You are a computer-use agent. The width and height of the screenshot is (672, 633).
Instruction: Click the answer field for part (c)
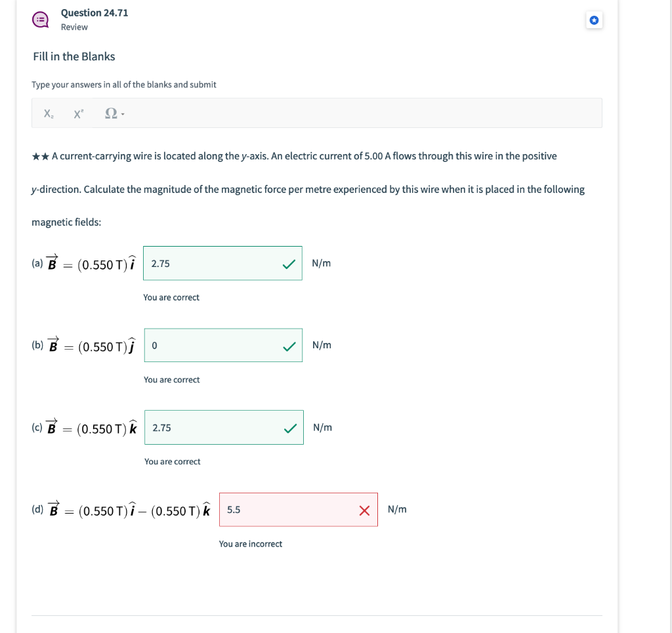224,428
